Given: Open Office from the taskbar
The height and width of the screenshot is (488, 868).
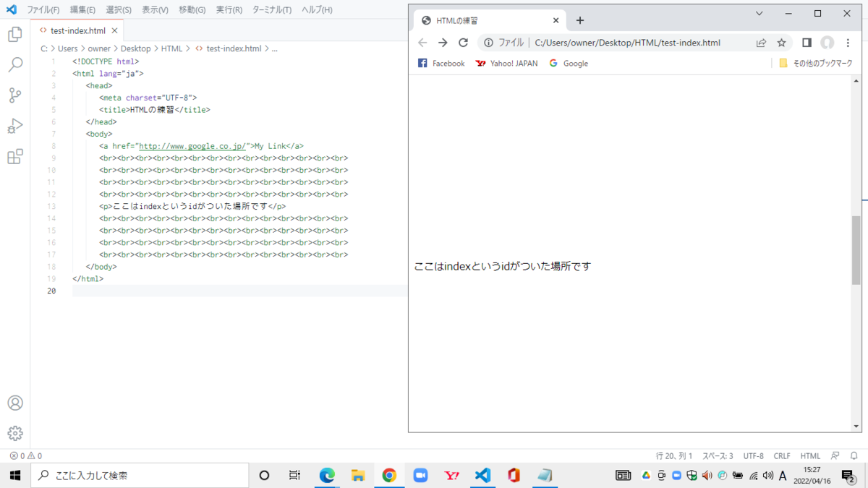Looking at the screenshot, I should (514, 475).
